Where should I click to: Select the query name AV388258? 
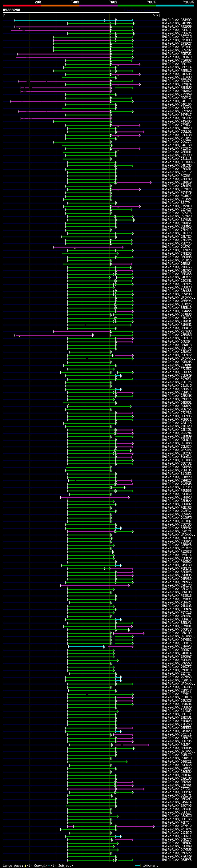[11, 10]
